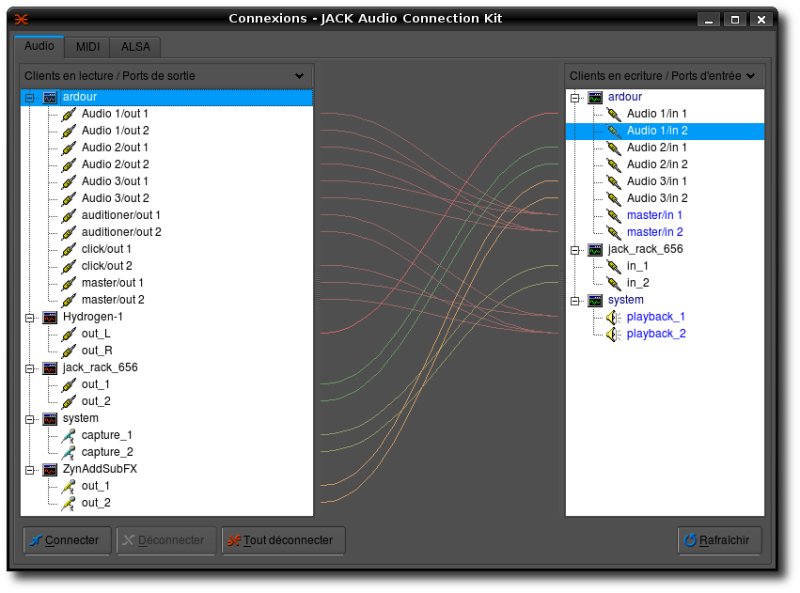Select the Audio 3/in 2 input port
This screenshot has height=593, width=800.
pyautogui.click(x=657, y=198)
